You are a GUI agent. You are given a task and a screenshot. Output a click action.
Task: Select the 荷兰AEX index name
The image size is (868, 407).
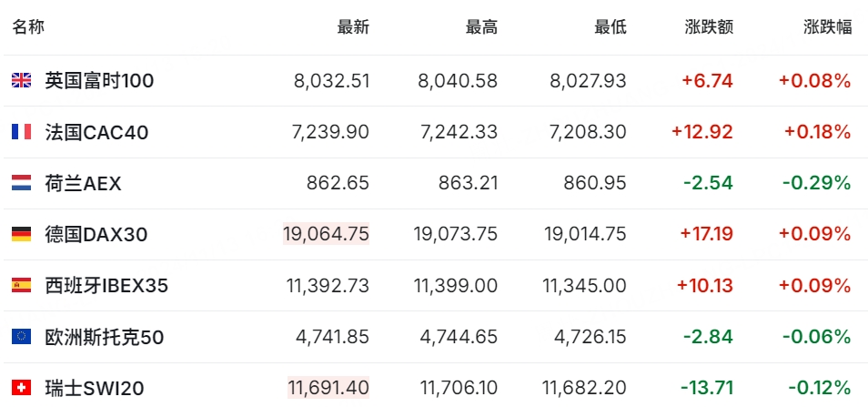pos(83,183)
